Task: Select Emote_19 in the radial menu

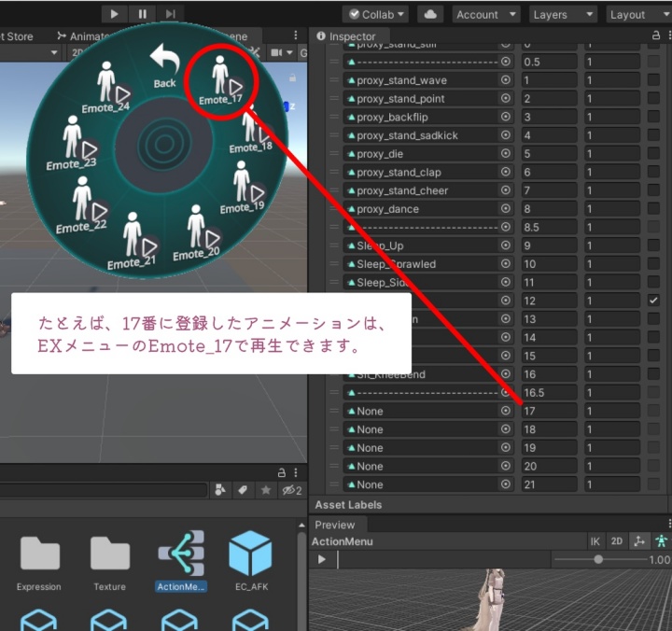Action: click(243, 188)
